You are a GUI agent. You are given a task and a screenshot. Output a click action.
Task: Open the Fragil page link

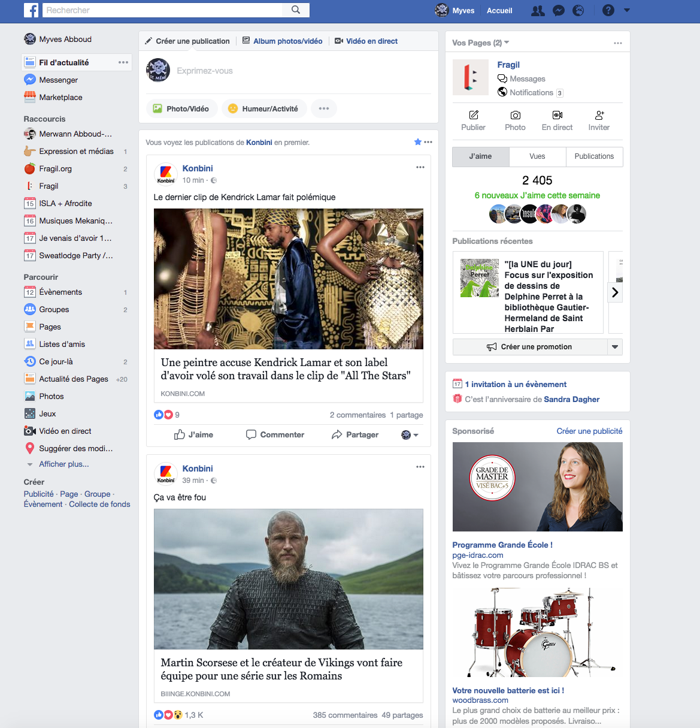tap(508, 65)
